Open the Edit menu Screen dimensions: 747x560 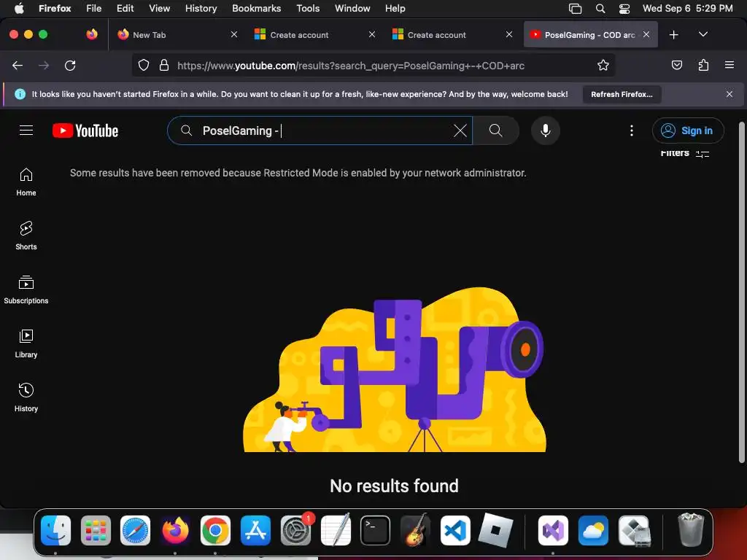click(x=125, y=9)
